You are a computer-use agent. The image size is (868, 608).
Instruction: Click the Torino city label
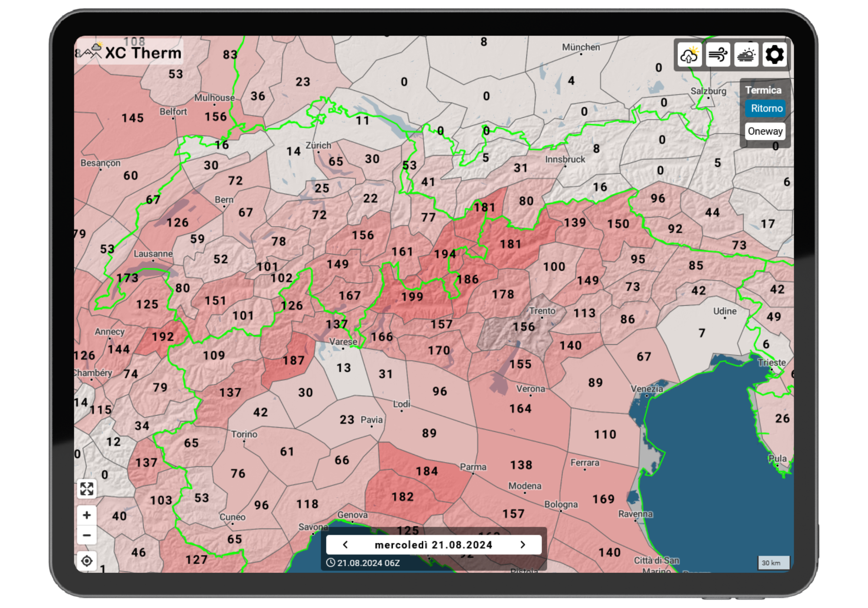click(244, 434)
